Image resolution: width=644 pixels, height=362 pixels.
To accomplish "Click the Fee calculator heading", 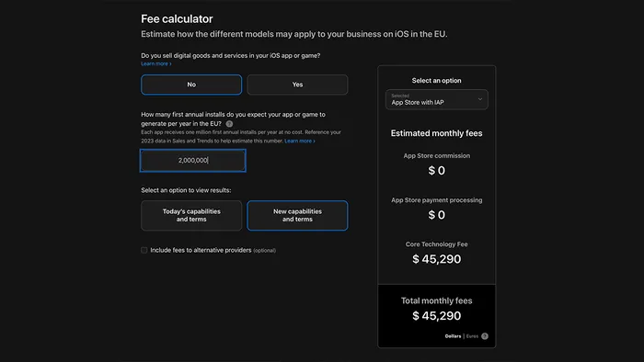I will coord(177,19).
